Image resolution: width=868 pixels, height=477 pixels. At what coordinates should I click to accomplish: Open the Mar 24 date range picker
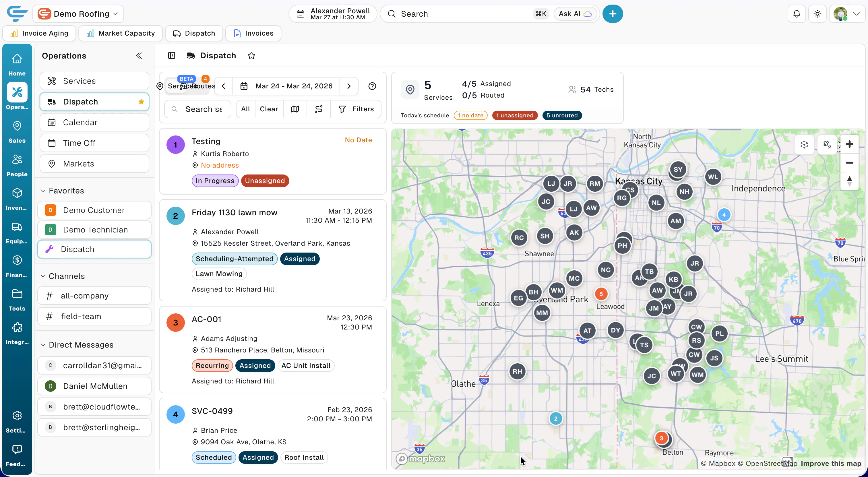tap(286, 86)
